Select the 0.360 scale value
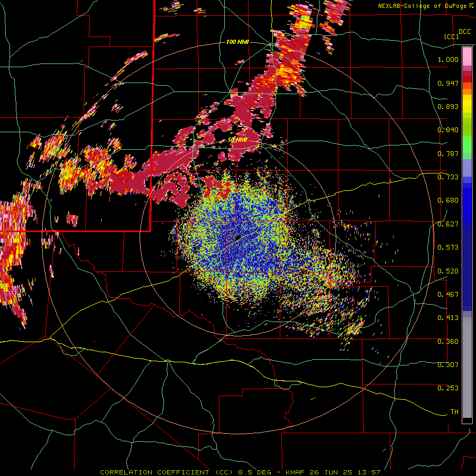Viewport: 476px width, 476px height. tap(448, 342)
